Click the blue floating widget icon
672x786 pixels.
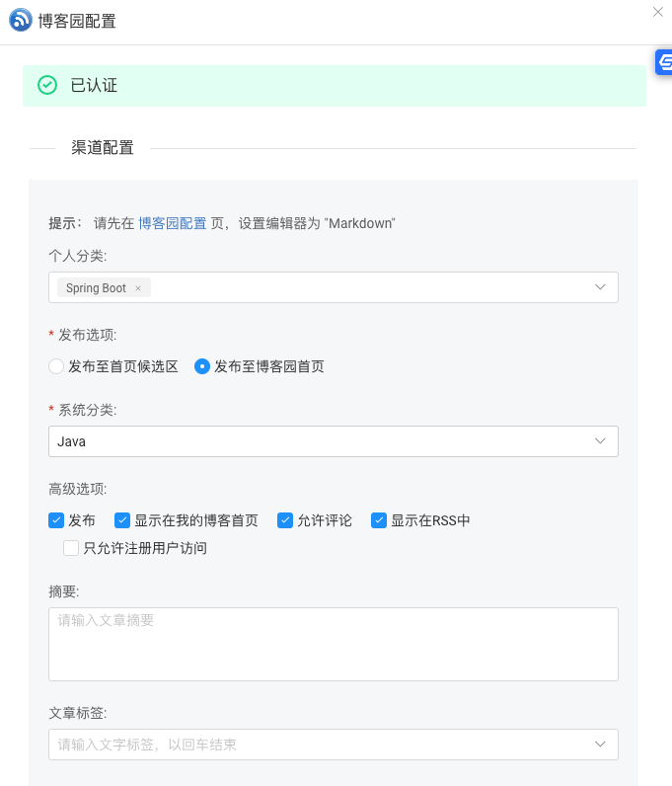pyautogui.click(x=664, y=62)
